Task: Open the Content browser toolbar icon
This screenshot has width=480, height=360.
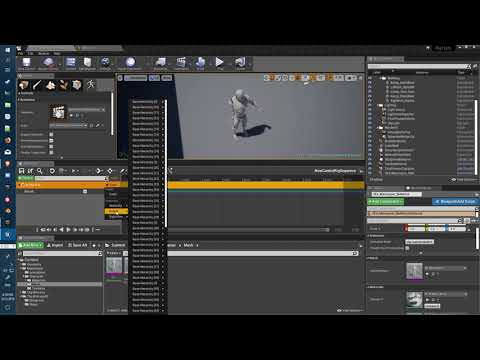Action: click(x=70, y=63)
